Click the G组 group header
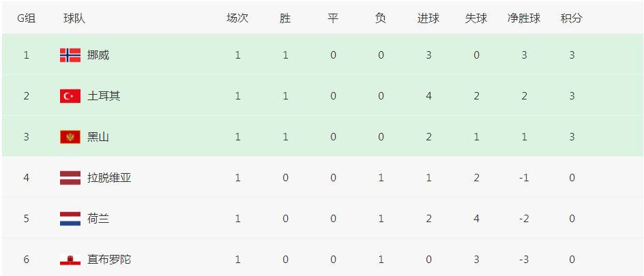Image resolution: width=644 pixels, height=276 pixels. pyautogui.click(x=27, y=18)
